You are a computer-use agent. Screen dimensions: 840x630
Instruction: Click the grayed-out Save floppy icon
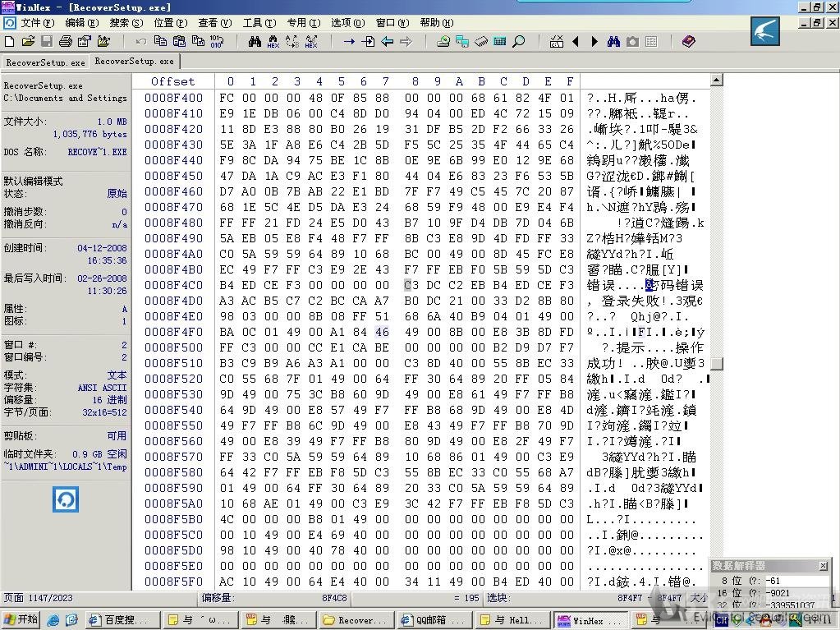(x=47, y=41)
